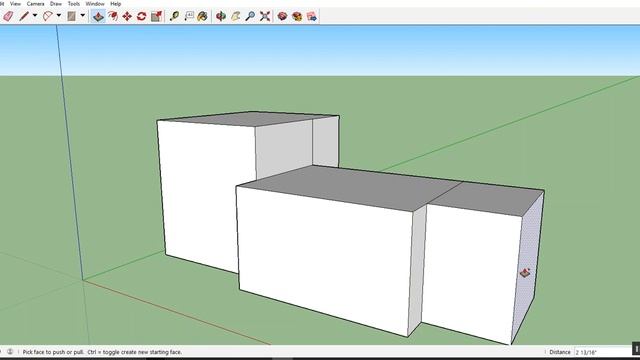The height and width of the screenshot is (360, 640).
Task: Open the View menu
Action: pos(15,4)
